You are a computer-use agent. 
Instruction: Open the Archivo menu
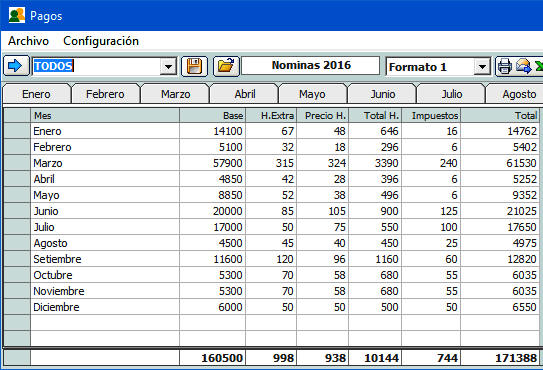pyautogui.click(x=28, y=41)
